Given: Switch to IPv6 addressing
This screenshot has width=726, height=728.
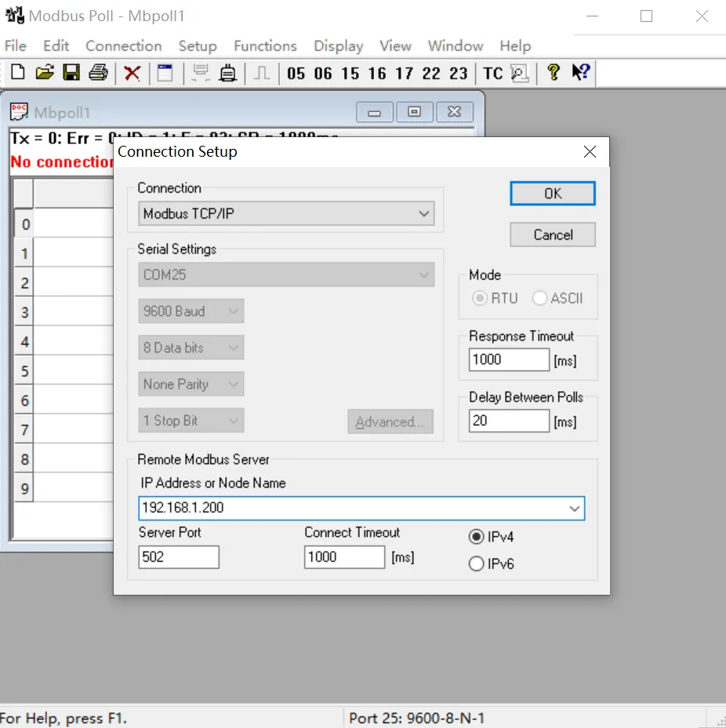Looking at the screenshot, I should tap(476, 563).
